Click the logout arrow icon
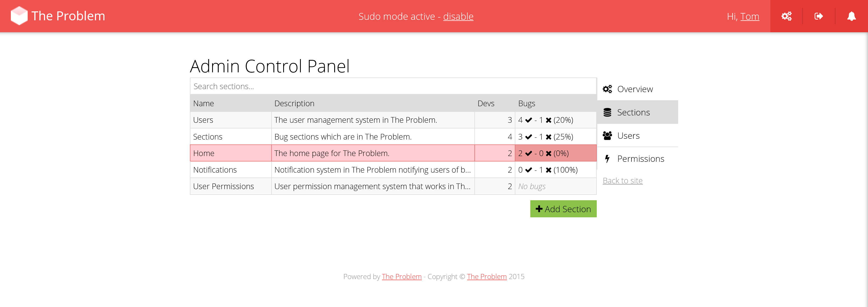Image resolution: width=868 pixels, height=307 pixels. [819, 16]
